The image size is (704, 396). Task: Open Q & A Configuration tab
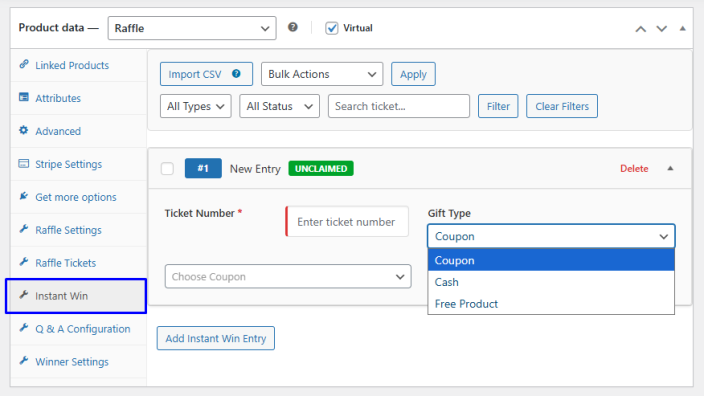pos(79,329)
